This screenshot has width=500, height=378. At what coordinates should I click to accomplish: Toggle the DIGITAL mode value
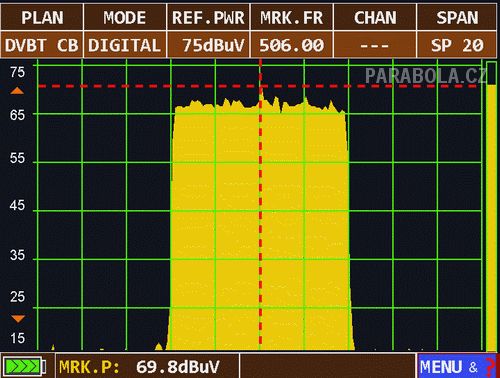point(125,45)
